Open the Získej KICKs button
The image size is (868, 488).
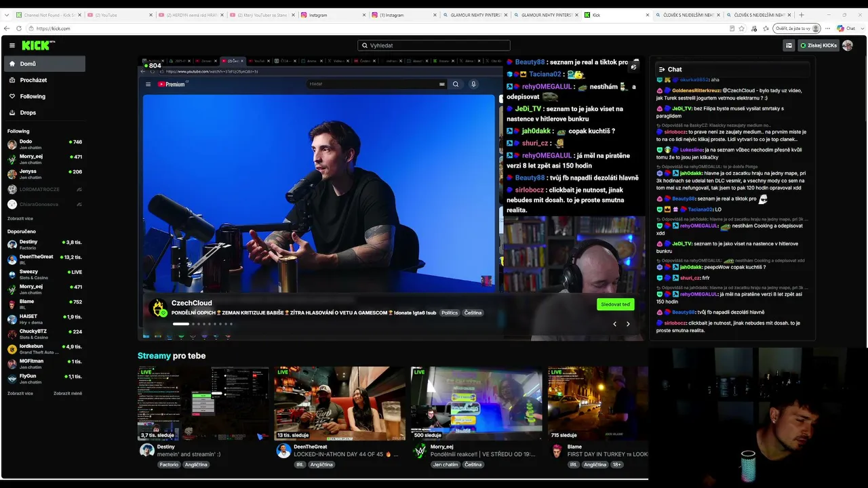coord(818,45)
